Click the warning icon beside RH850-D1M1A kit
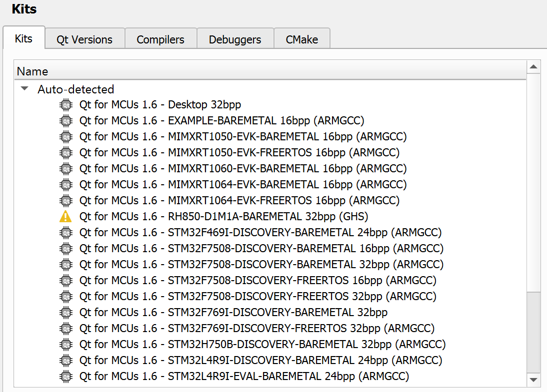This screenshot has height=392, width=547. 65,217
